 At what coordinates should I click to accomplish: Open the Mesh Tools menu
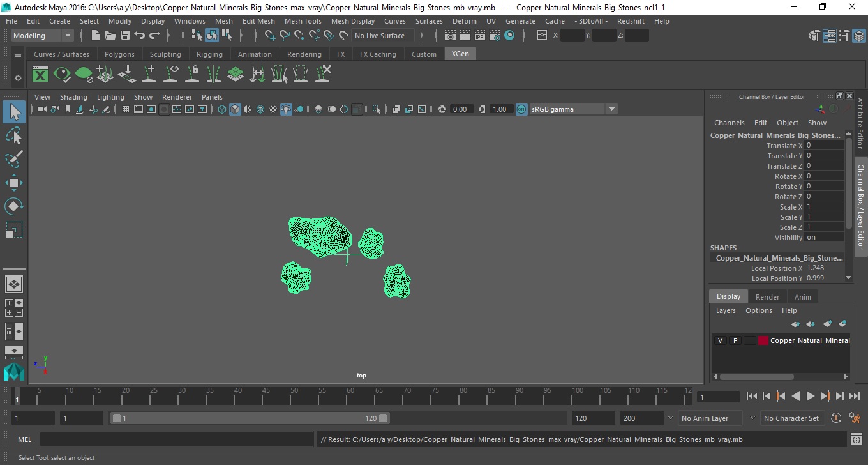pyautogui.click(x=303, y=21)
